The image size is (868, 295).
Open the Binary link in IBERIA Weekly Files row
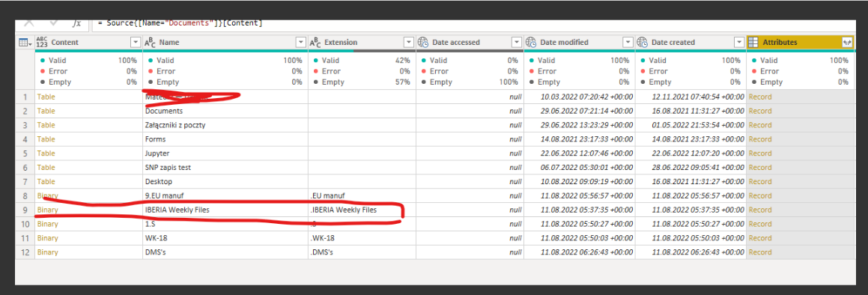(x=47, y=210)
